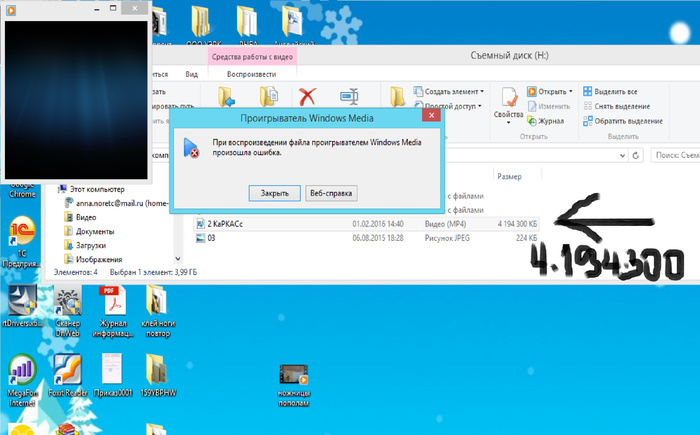Click the navigation pane scroll down arrow

178,259
